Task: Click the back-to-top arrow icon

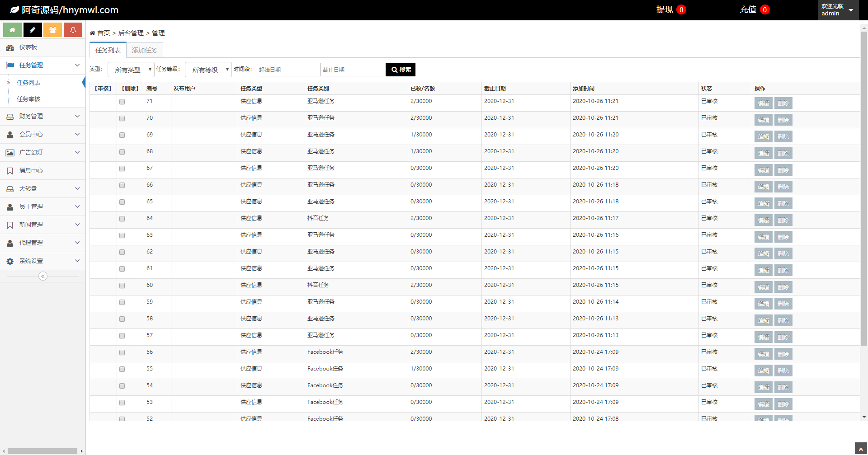Action: click(861, 449)
